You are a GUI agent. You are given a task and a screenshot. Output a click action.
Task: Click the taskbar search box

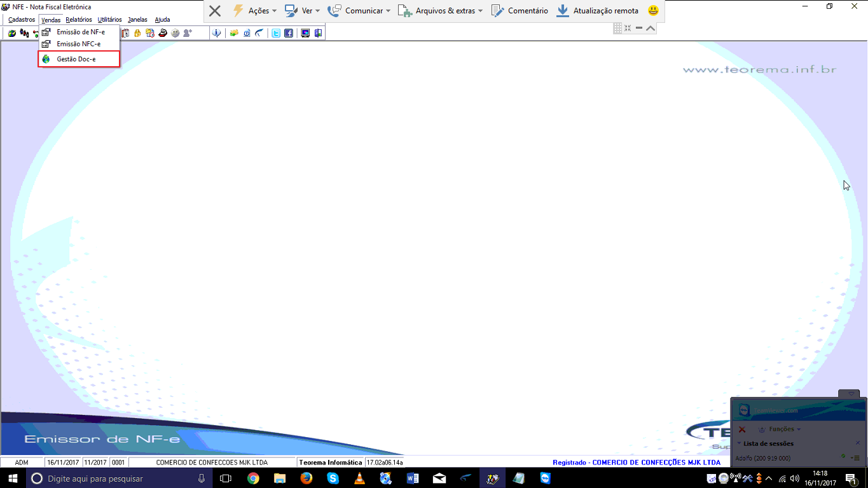120,478
